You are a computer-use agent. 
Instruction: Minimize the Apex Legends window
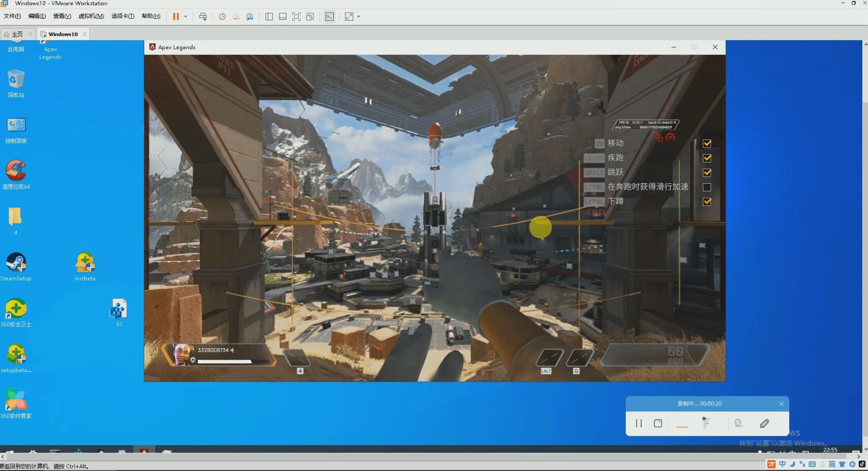(x=673, y=47)
